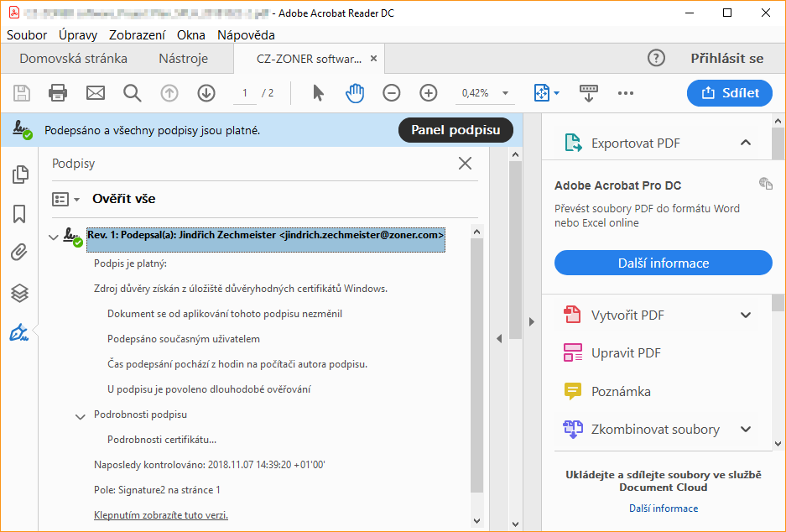Click the Vytvořit PDF tool icon
The height and width of the screenshot is (532, 786).
(572, 315)
